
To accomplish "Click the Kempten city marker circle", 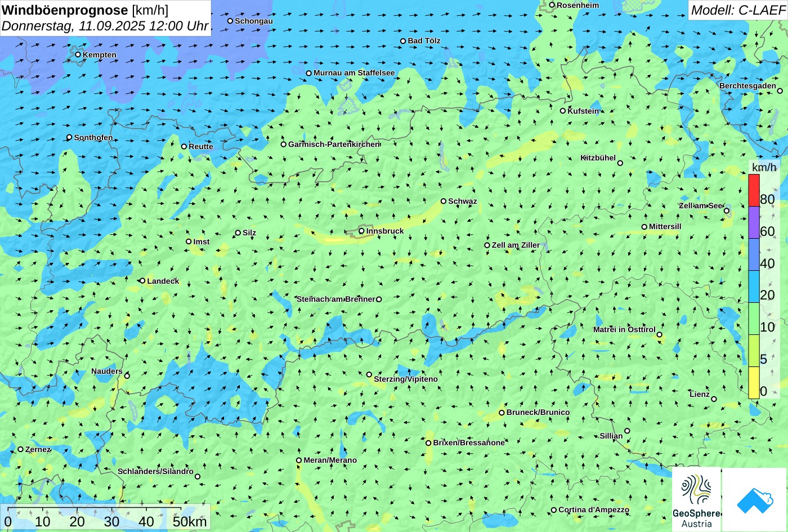I will (x=78, y=55).
